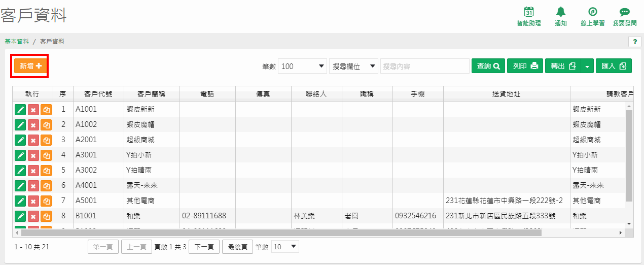Viewport: 644px width, 265px height.
Task: Open the 通知 bell icon
Action: point(560,12)
